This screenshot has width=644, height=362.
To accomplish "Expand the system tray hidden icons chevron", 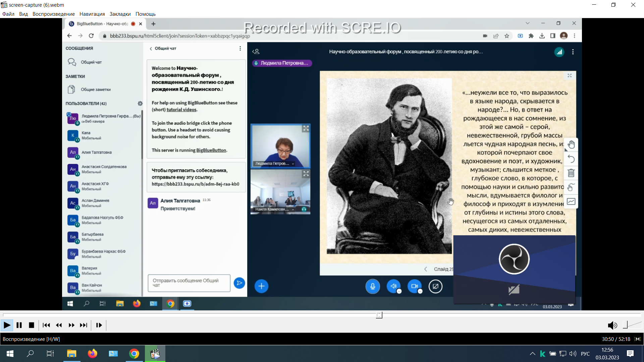I will (532, 354).
